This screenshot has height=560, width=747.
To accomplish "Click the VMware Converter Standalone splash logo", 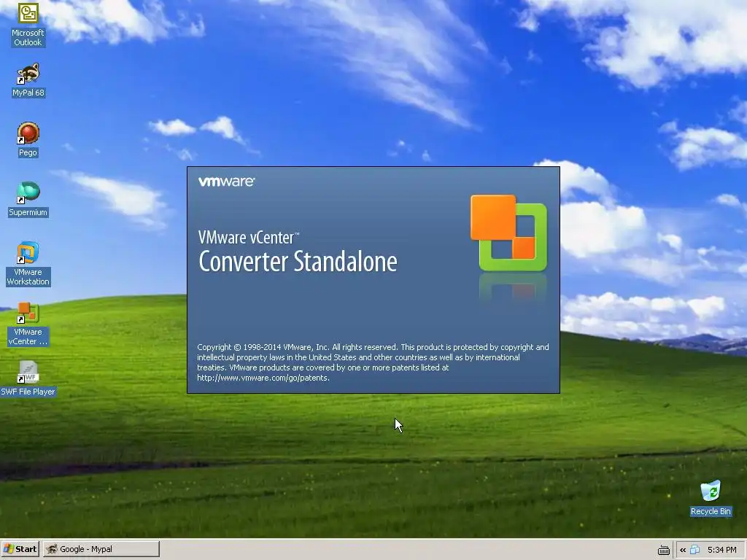I will tap(508, 233).
